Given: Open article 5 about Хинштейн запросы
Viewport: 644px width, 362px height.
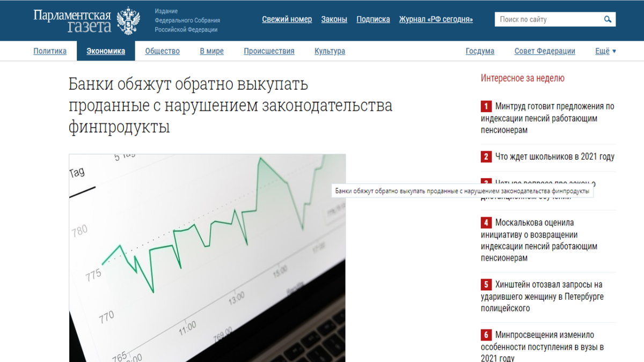Looking at the screenshot, I should click(542, 296).
